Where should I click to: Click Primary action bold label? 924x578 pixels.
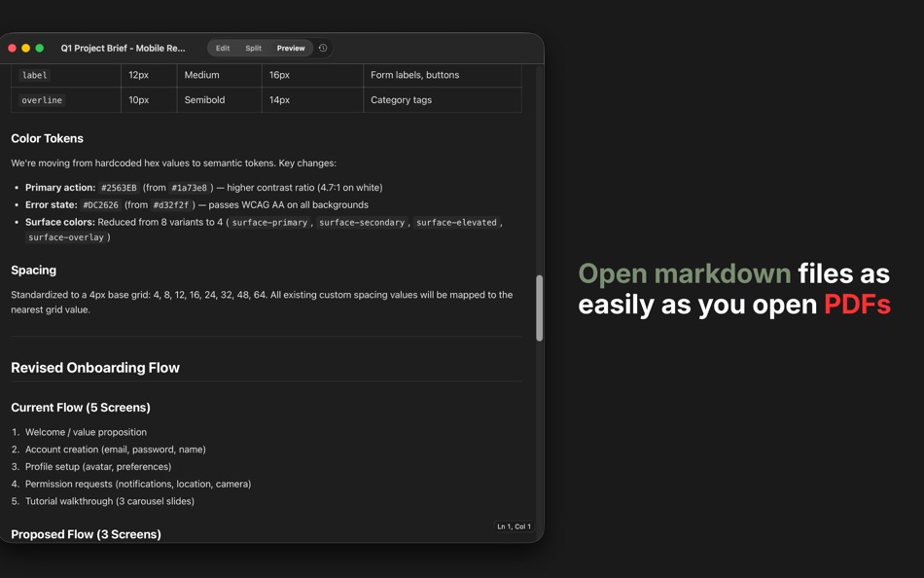[x=60, y=188]
